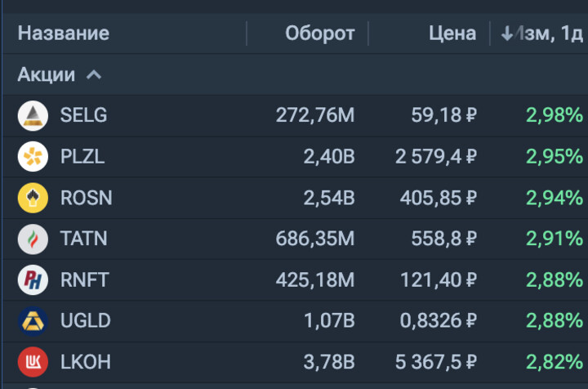588x389 pixels.
Task: Select the ROSN ticker name
Action: (x=86, y=198)
